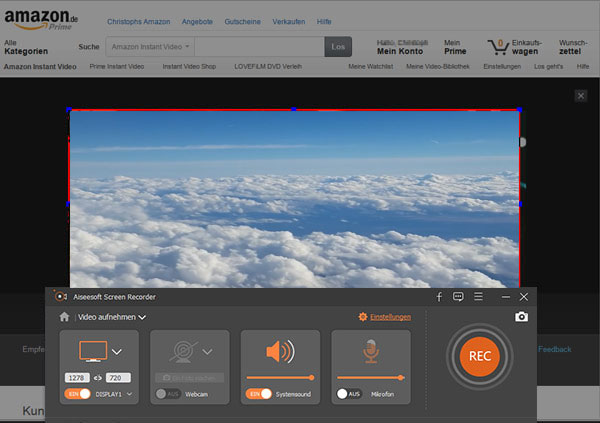This screenshot has width=600, height=423.
Task: Enable the Mikrofon toggle
Action: pos(348,394)
